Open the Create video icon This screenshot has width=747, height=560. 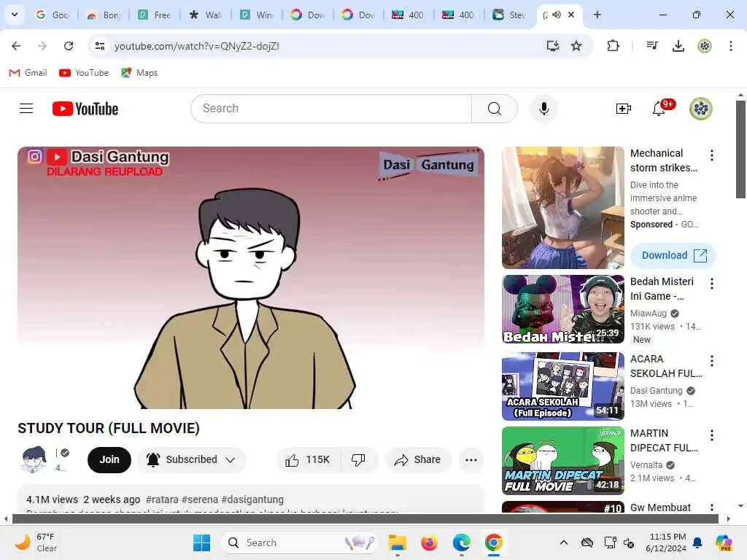[x=623, y=109]
